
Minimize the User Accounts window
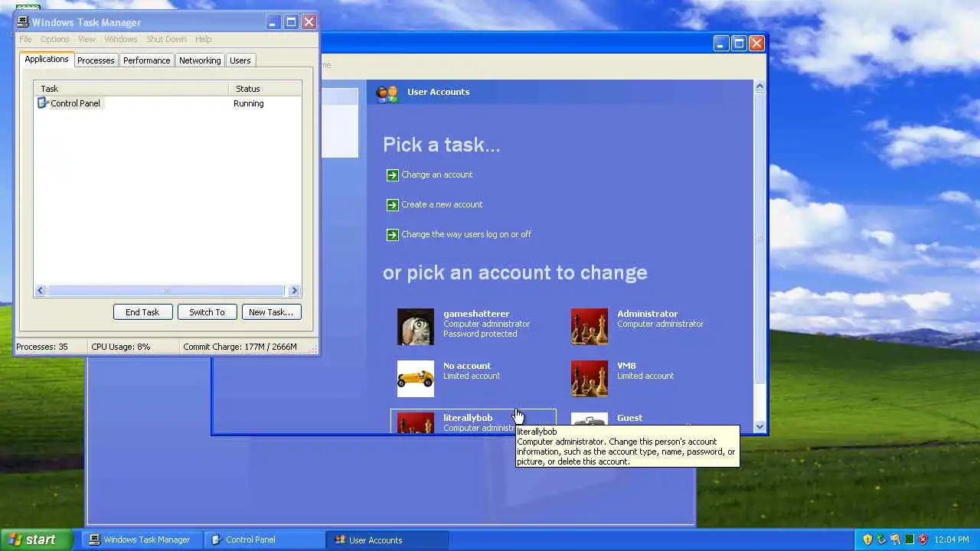720,44
